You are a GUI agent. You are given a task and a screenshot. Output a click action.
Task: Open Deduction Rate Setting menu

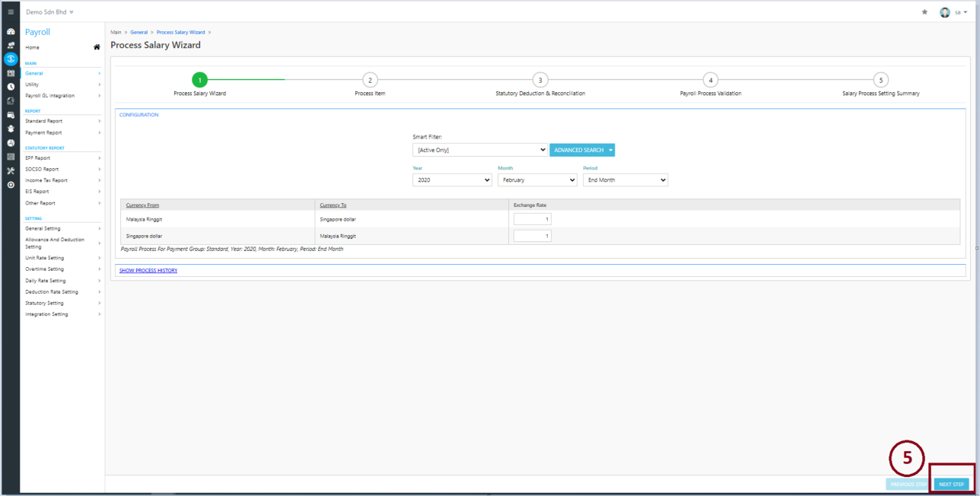tap(62, 292)
